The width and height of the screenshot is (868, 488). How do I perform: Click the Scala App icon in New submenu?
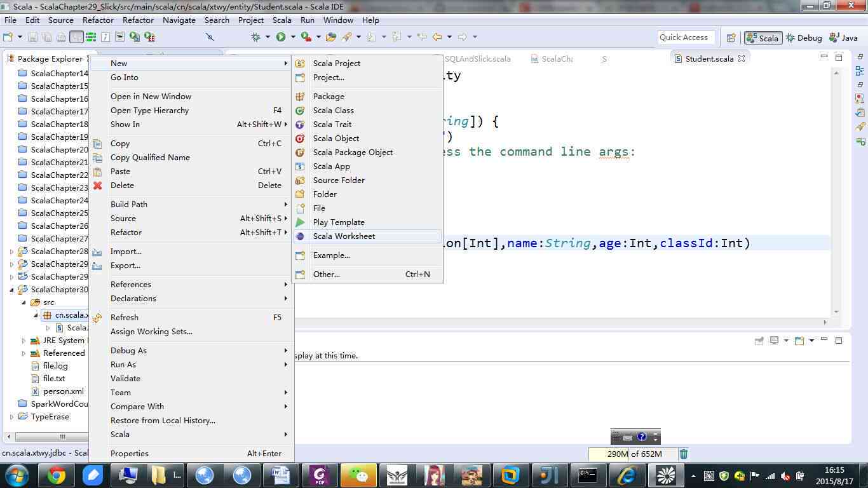click(300, 166)
